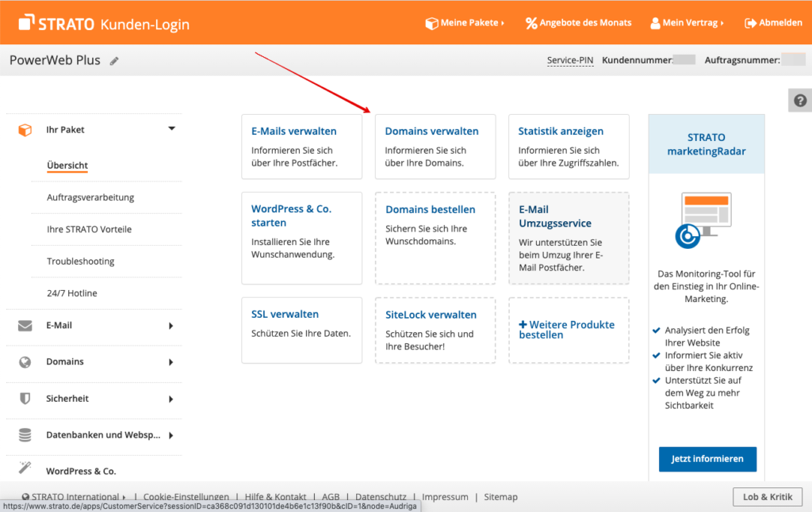
Task: Click the Kundennummer label
Action: point(637,60)
